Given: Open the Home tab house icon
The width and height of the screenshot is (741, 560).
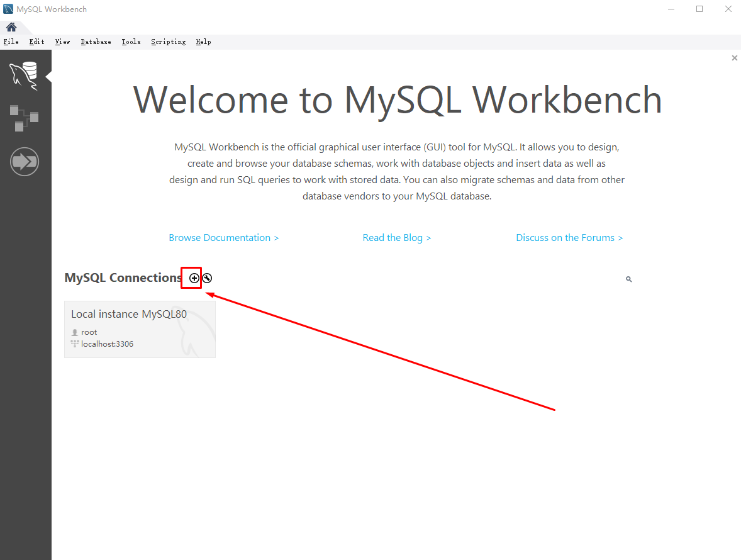Looking at the screenshot, I should click(11, 27).
